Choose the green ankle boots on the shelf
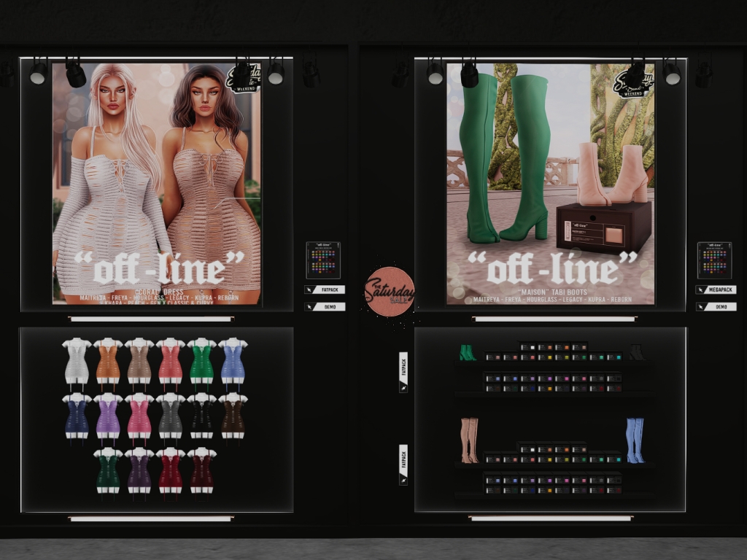Screen dimensions: 747x560 (x=467, y=353)
